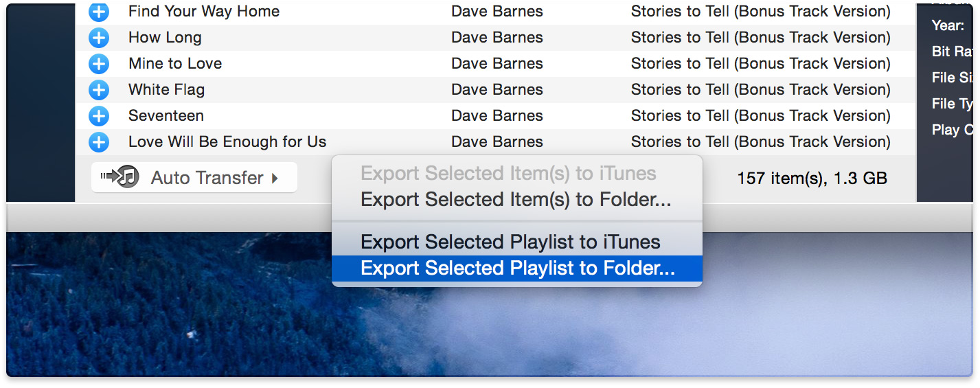Expand the Auto Transfer arrow
Viewport: 980px width, 388px height.
[x=275, y=178]
